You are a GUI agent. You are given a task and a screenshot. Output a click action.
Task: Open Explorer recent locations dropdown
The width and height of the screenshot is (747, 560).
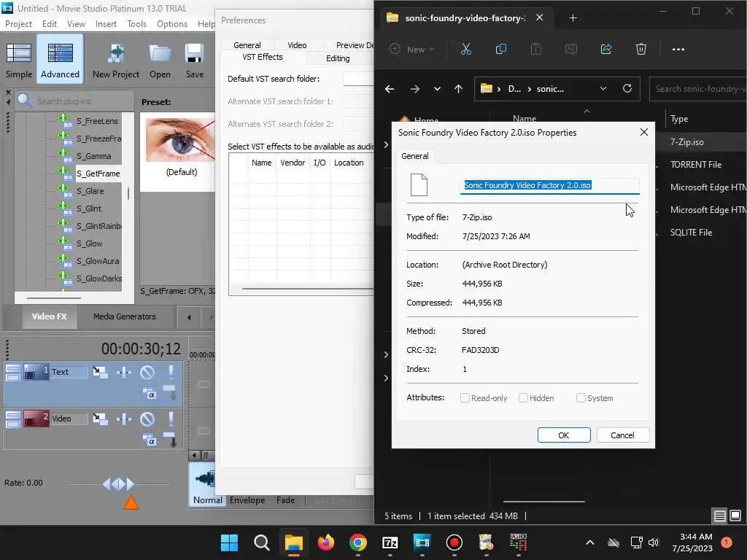coord(437,88)
